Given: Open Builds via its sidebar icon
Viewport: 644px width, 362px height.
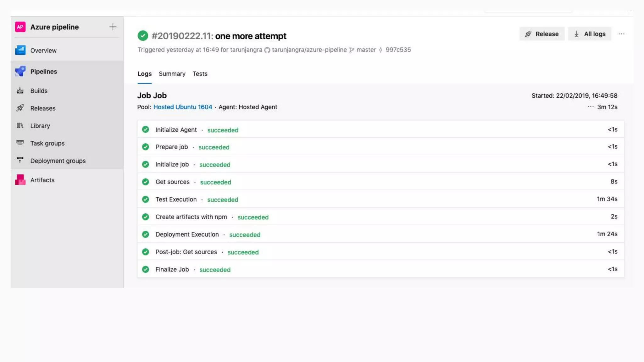Looking at the screenshot, I should coord(20,91).
